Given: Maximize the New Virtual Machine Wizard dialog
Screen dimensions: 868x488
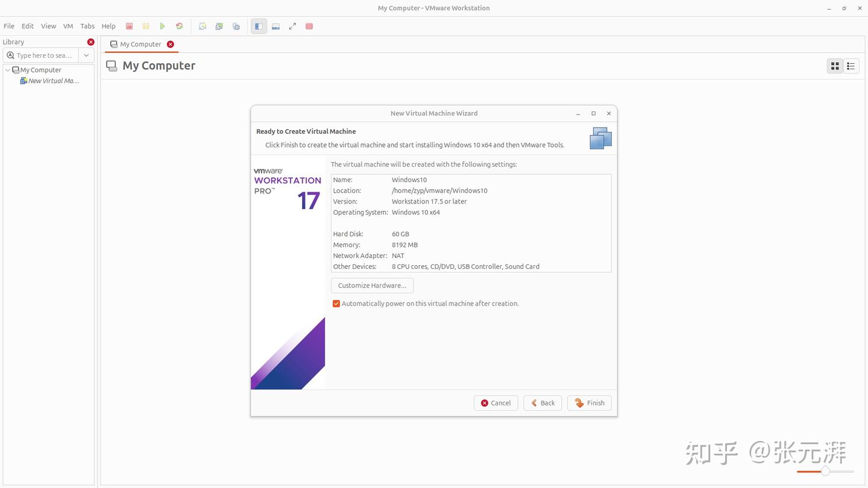Looking at the screenshot, I should [594, 113].
